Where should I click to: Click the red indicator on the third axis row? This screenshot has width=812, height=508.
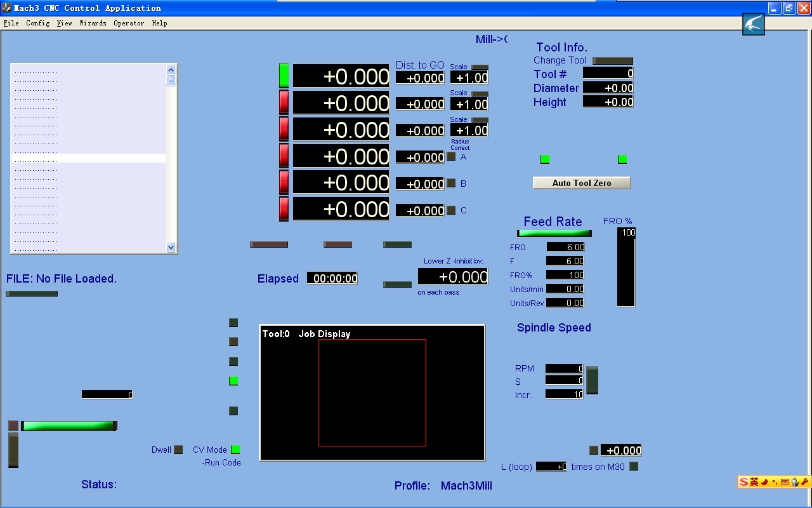point(284,129)
